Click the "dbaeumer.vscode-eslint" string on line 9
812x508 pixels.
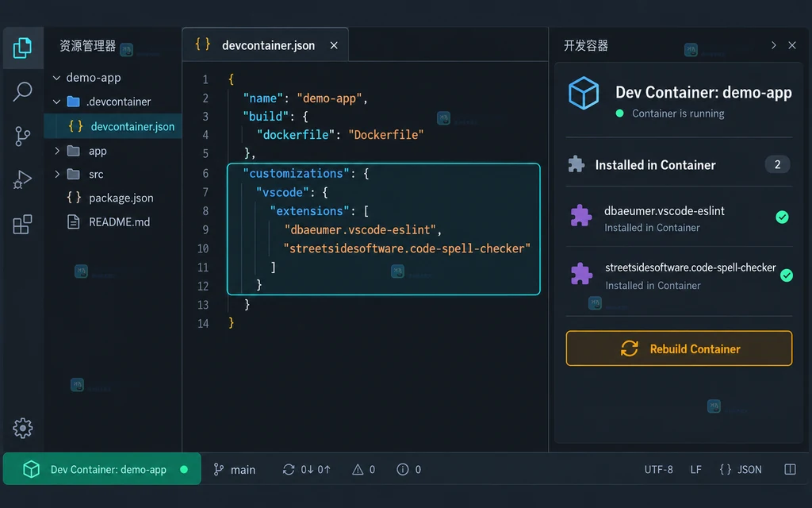point(360,229)
